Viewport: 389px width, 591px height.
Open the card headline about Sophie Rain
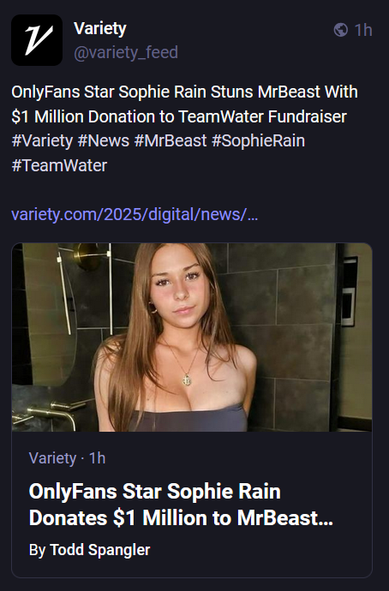[x=181, y=504]
